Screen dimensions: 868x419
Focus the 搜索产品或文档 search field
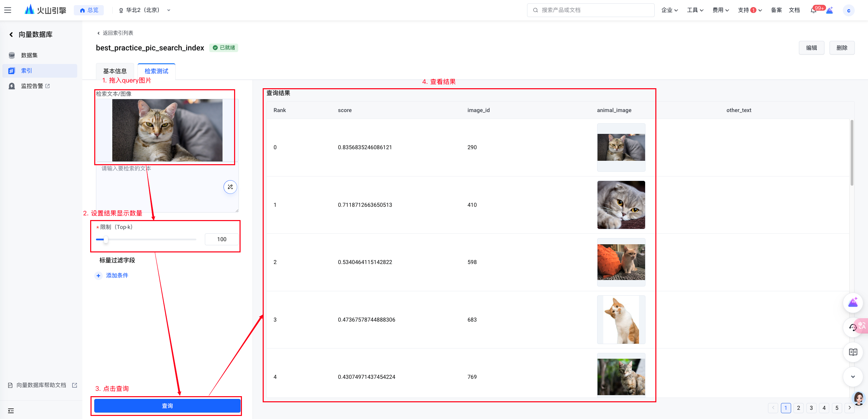(590, 10)
